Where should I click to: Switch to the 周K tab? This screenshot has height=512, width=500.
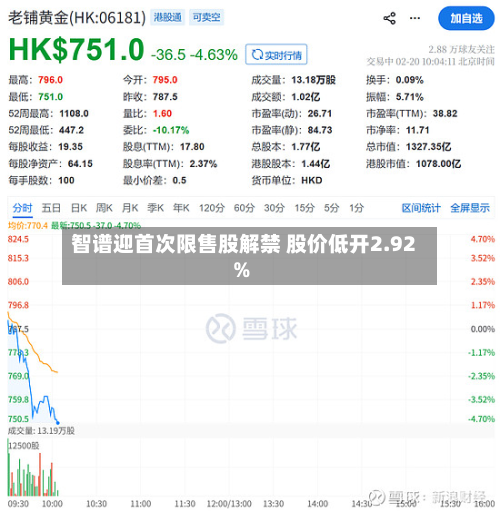104,208
